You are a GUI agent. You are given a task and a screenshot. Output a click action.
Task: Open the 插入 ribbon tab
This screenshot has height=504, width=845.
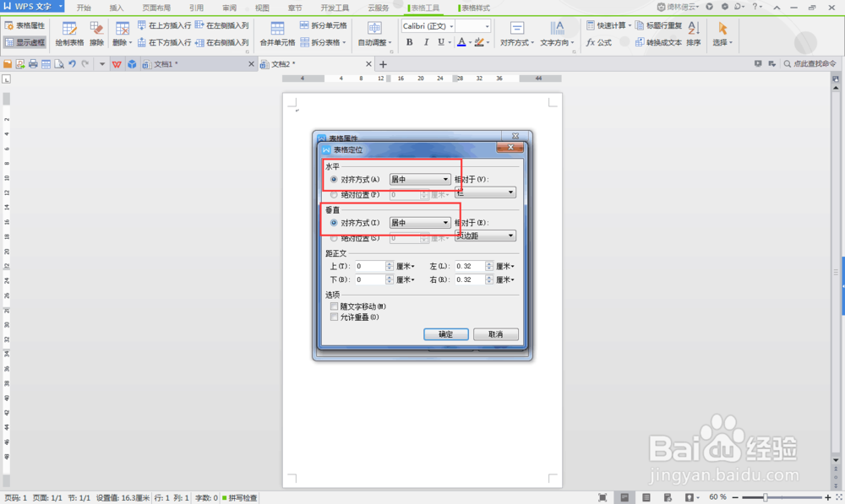pos(117,8)
